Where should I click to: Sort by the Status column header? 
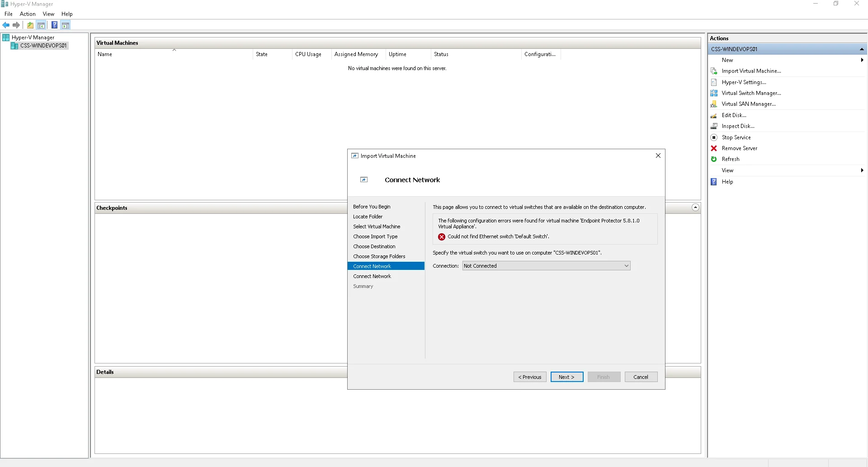pos(476,54)
